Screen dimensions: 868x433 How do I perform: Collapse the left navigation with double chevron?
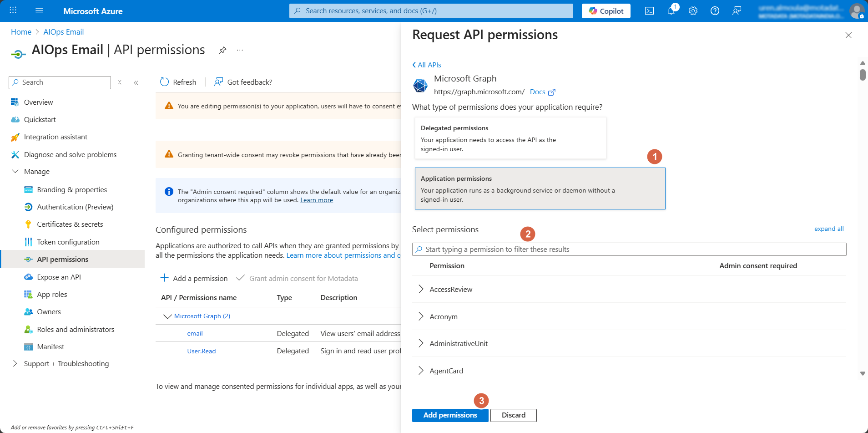point(136,82)
